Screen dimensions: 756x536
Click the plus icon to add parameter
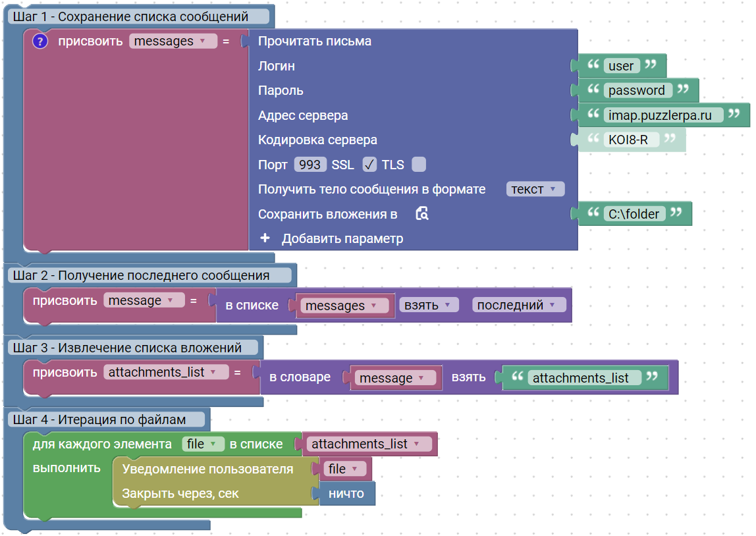[x=265, y=238]
